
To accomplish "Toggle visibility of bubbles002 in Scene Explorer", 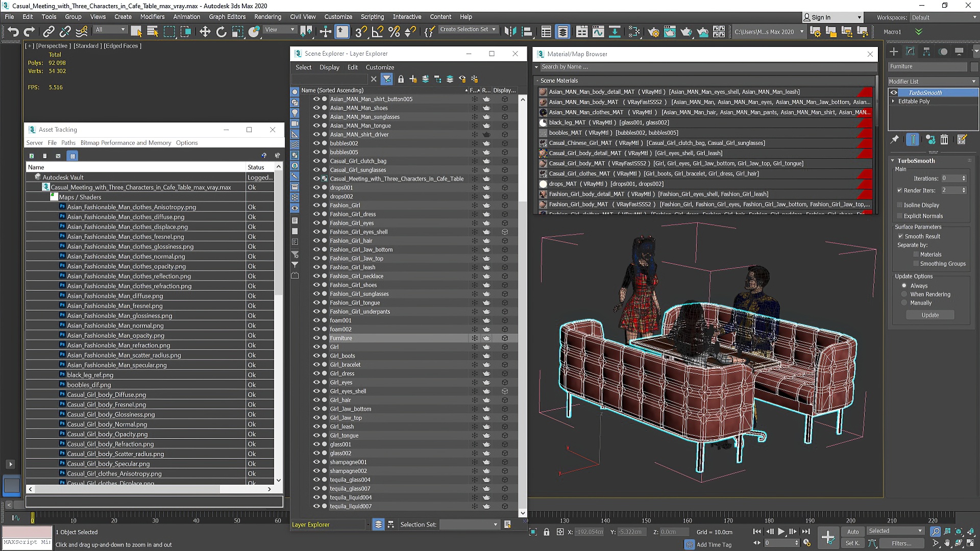I will tap(316, 143).
